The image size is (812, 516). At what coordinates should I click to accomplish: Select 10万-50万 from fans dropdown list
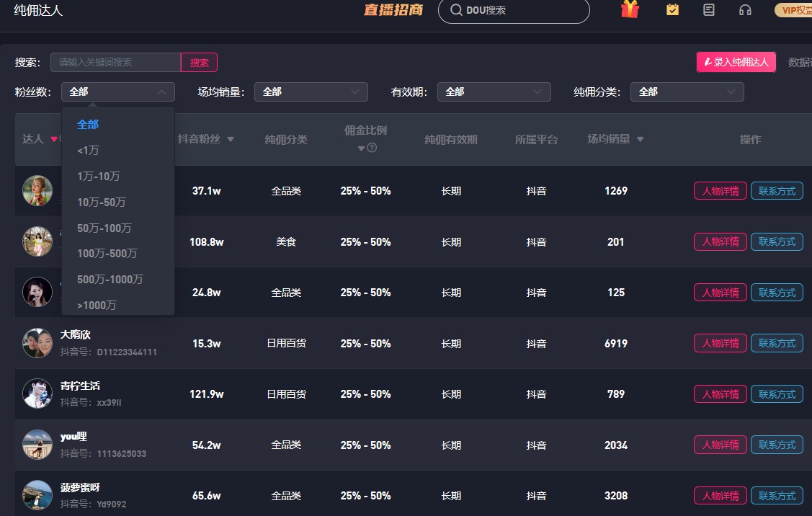pos(102,203)
